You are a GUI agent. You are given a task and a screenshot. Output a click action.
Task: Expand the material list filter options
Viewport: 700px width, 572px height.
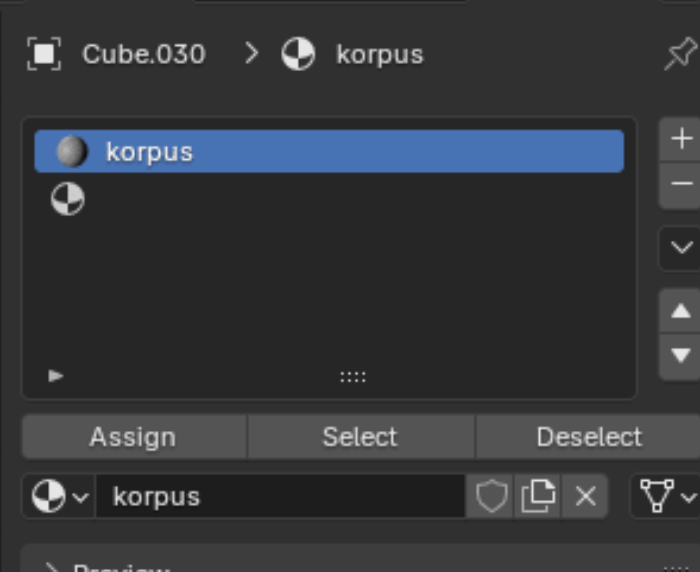pyautogui.click(x=56, y=376)
